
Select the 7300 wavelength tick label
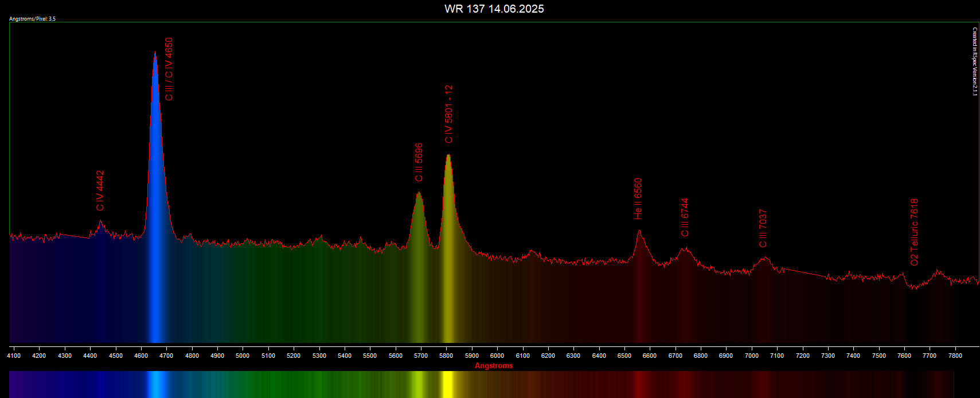point(828,356)
